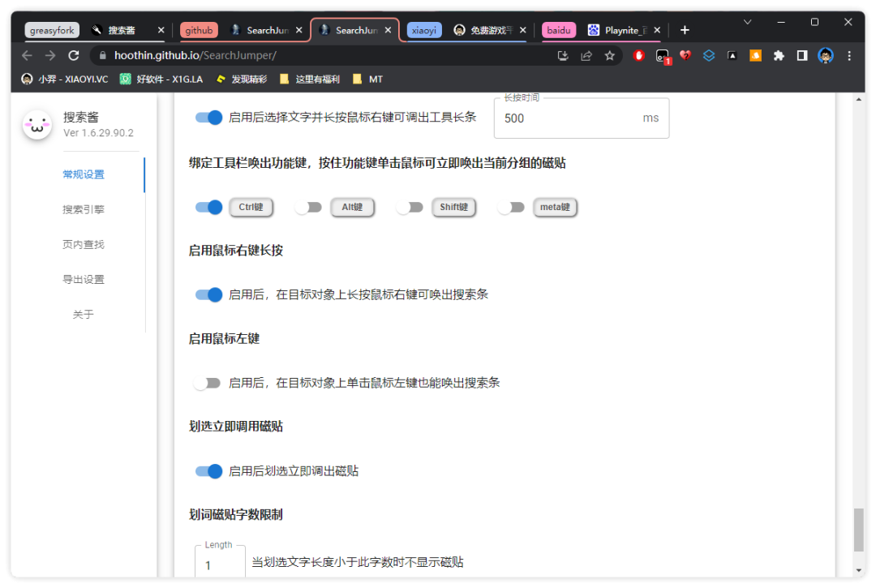Open 导出设置 in the sidebar
876x588 pixels.
click(x=84, y=279)
